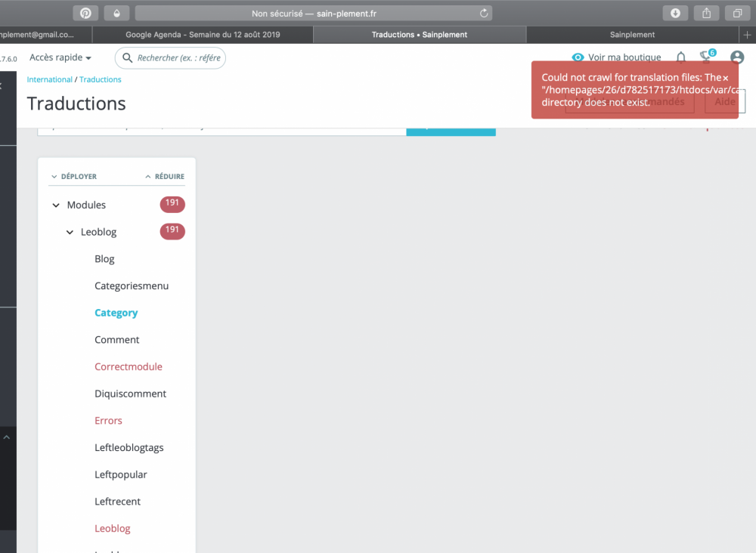Show all tabs overview icon
Image resolution: width=756 pixels, height=553 pixels.
tap(737, 13)
